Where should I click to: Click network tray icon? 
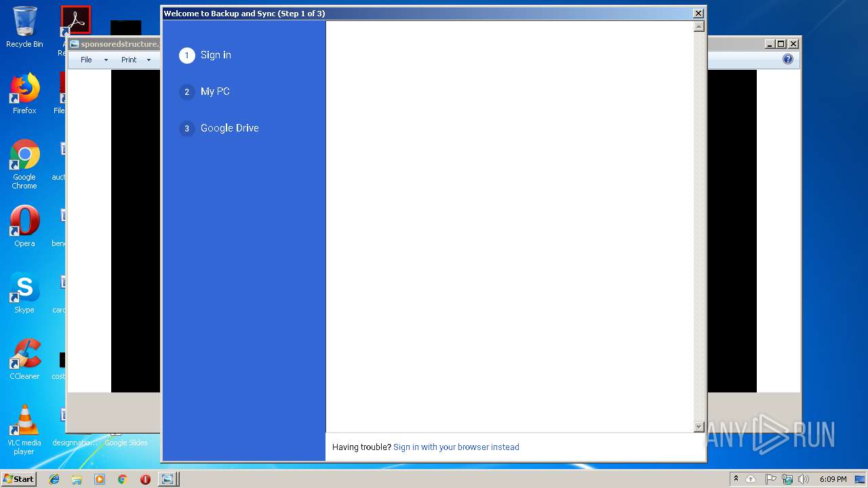coord(787,479)
